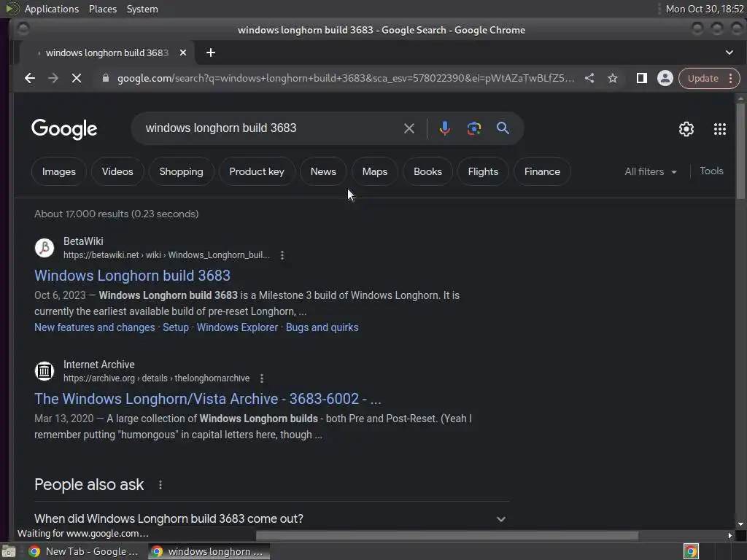The width and height of the screenshot is (747, 560).
Task: Click inside the Google search field
Action: tap(271, 128)
